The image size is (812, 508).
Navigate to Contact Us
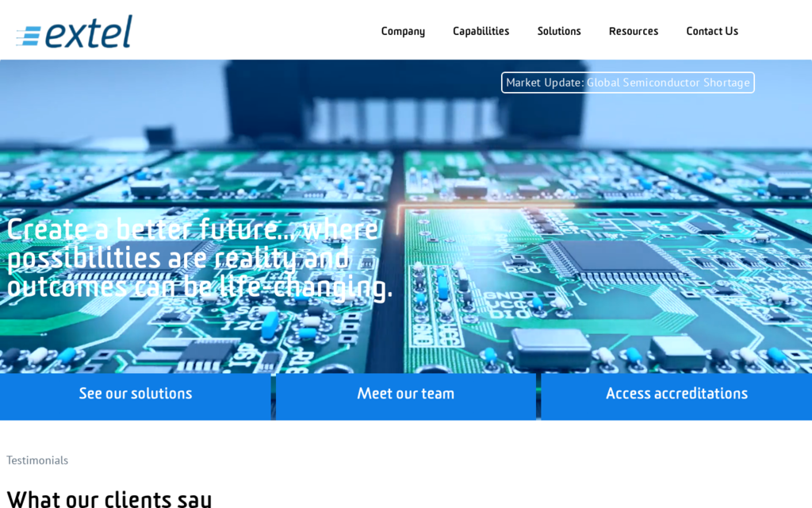point(711,31)
